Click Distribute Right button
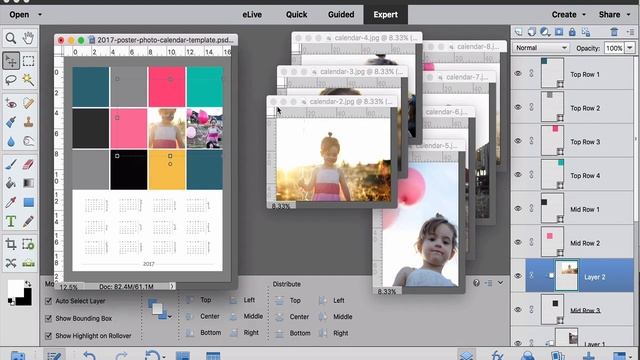Viewport: 640px width, 360px height. tap(334, 333)
